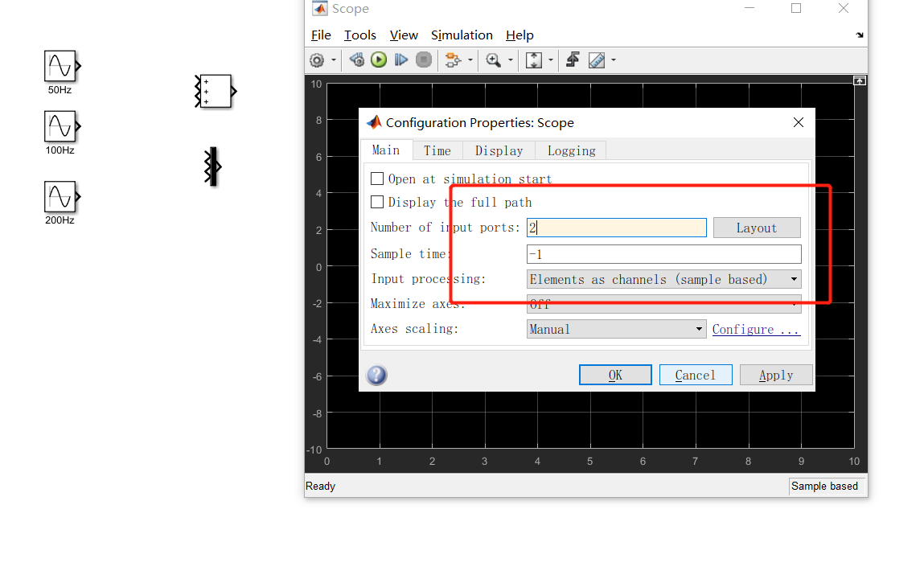
Task: Close the Scope window
Action: tap(844, 8)
